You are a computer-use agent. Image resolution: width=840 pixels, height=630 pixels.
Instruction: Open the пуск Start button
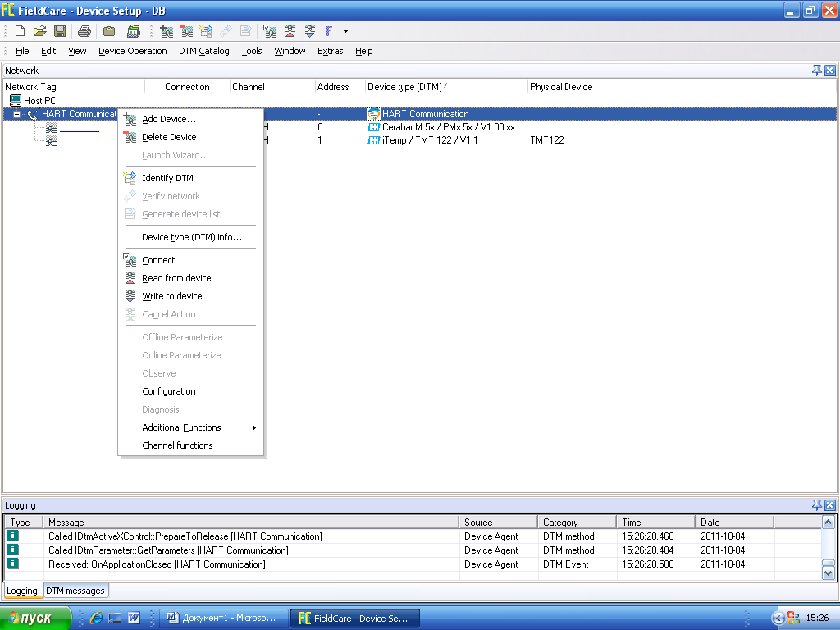point(35,619)
